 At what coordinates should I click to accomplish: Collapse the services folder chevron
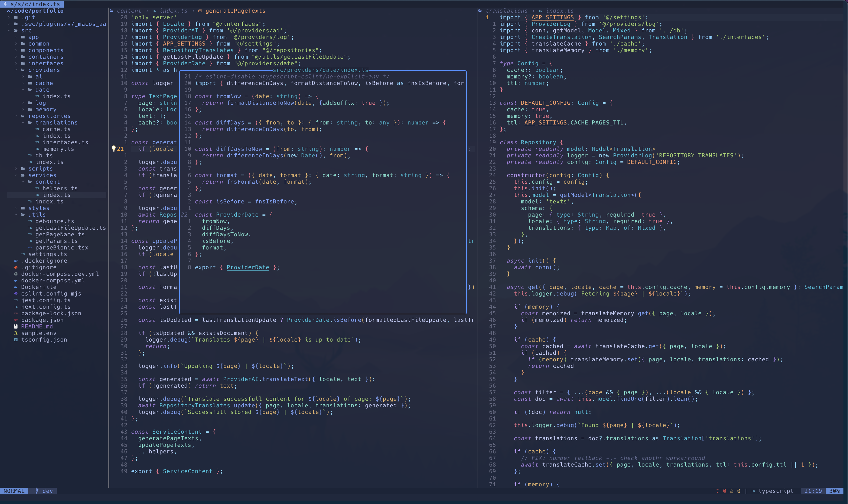click(x=16, y=175)
